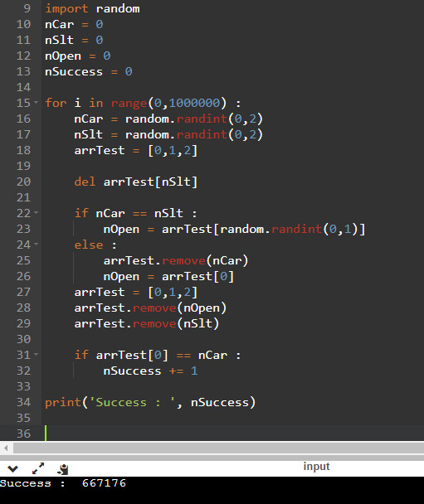The width and height of the screenshot is (424, 504).
Task: Click the print statement on line 34
Action: (x=150, y=402)
